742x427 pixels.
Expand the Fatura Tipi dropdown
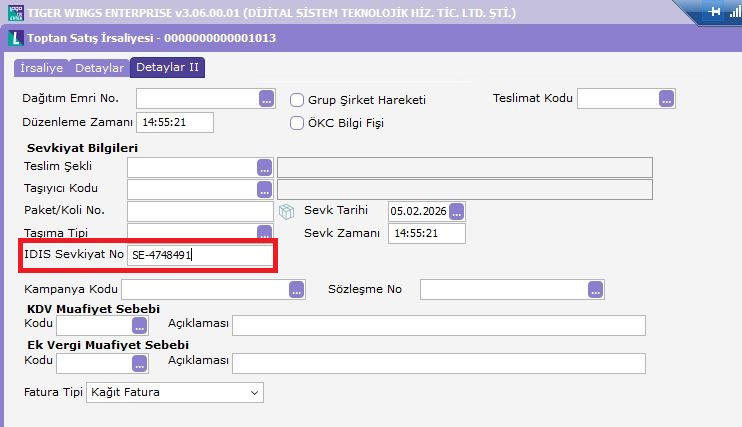[254, 392]
